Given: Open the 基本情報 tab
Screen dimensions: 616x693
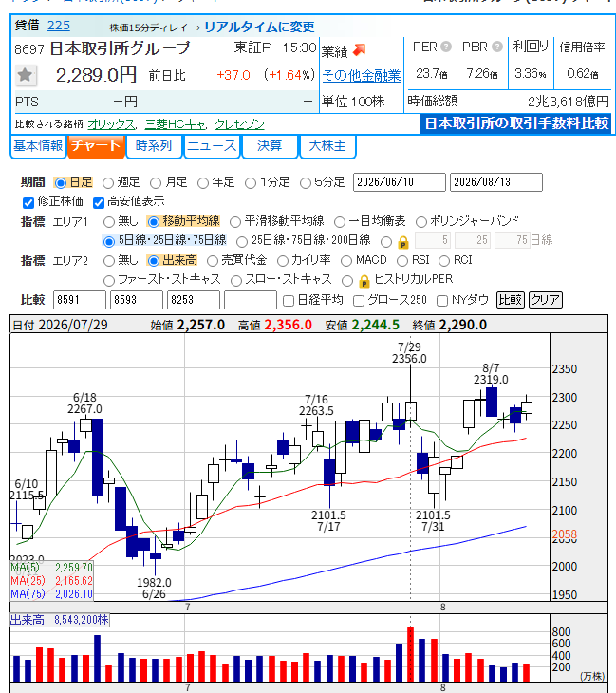Looking at the screenshot, I should click(38, 146).
